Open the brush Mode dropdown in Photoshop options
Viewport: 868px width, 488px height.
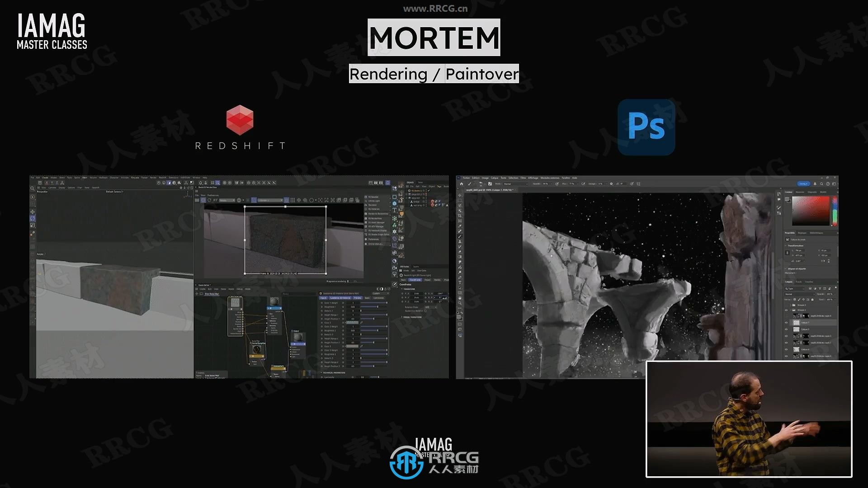pyautogui.click(x=515, y=184)
